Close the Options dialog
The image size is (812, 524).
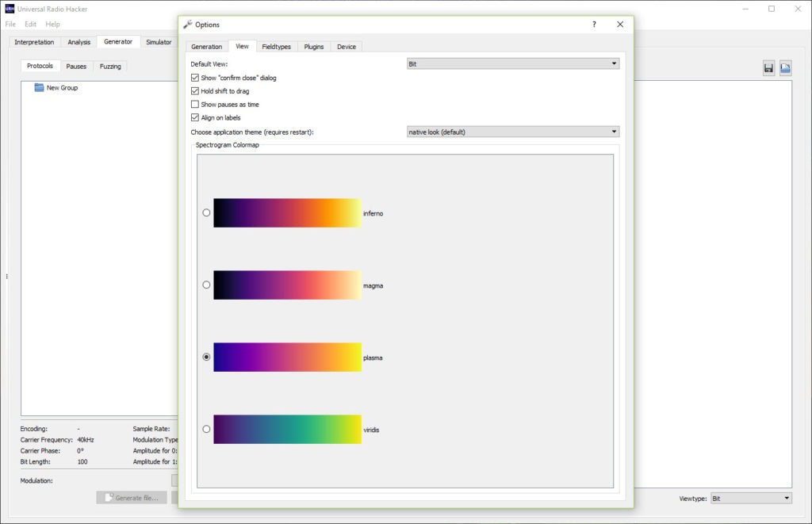tap(620, 25)
